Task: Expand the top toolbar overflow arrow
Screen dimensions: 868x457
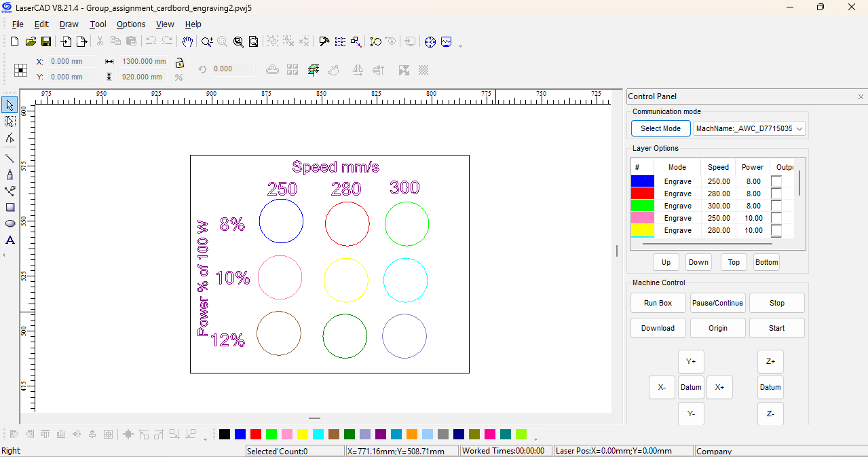Action: point(461,46)
